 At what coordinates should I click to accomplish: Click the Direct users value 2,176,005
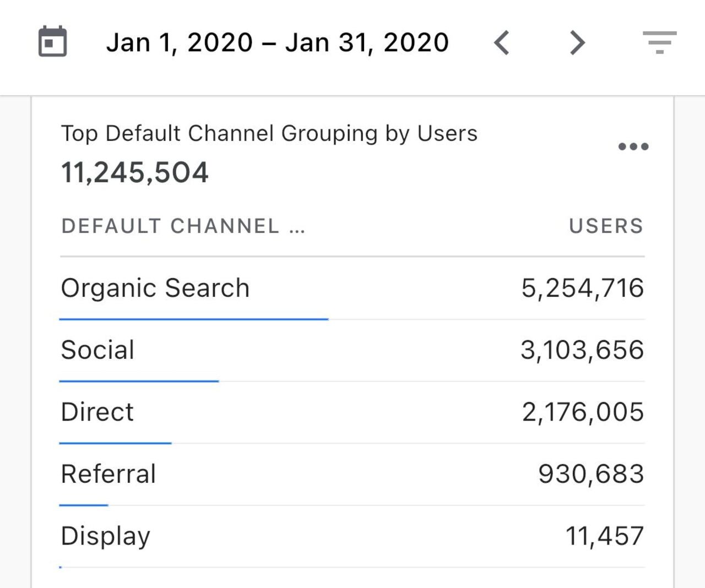pos(583,412)
